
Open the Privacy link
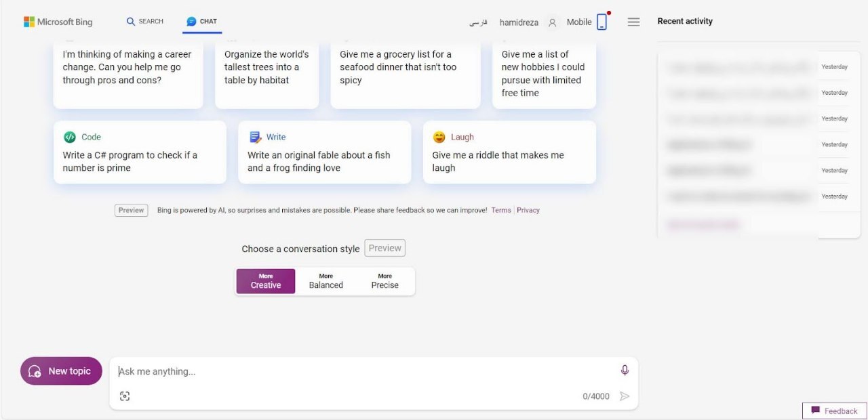point(528,210)
